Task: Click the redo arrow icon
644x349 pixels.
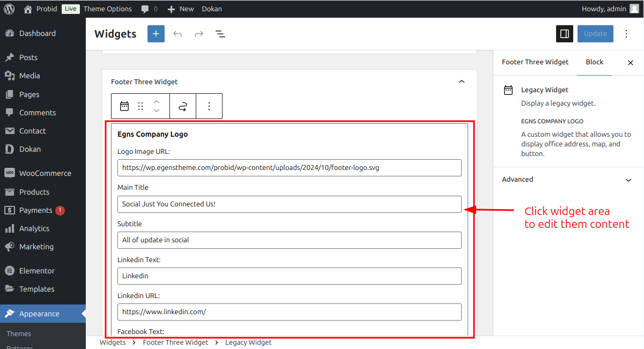Action: 199,34
